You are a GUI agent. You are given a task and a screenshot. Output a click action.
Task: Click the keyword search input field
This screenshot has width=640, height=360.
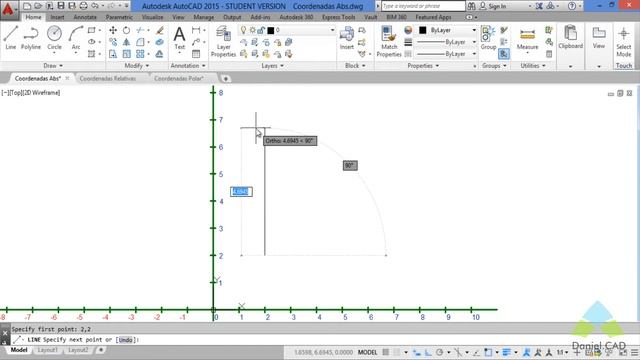click(423, 6)
